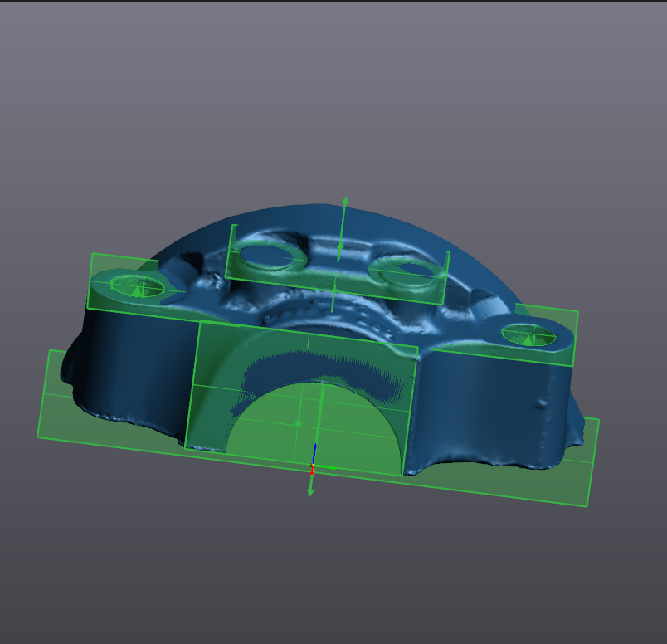Click the front vertical green plane above the bore

point(249,349)
